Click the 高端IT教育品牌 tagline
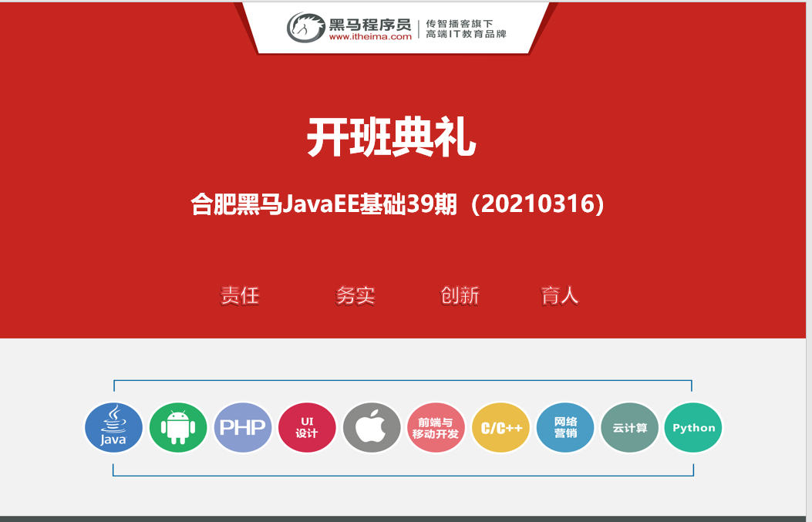Image resolution: width=812 pixels, height=522 pixels. click(466, 35)
